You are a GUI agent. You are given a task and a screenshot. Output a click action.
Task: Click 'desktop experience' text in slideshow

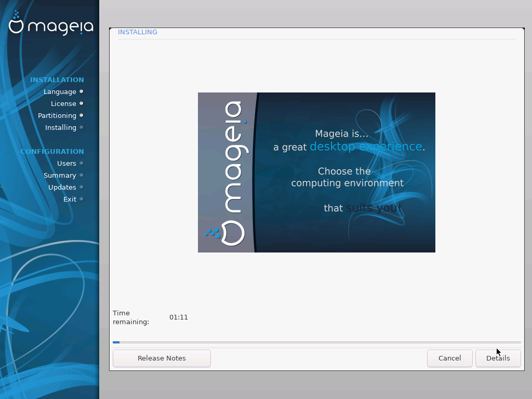(x=366, y=147)
